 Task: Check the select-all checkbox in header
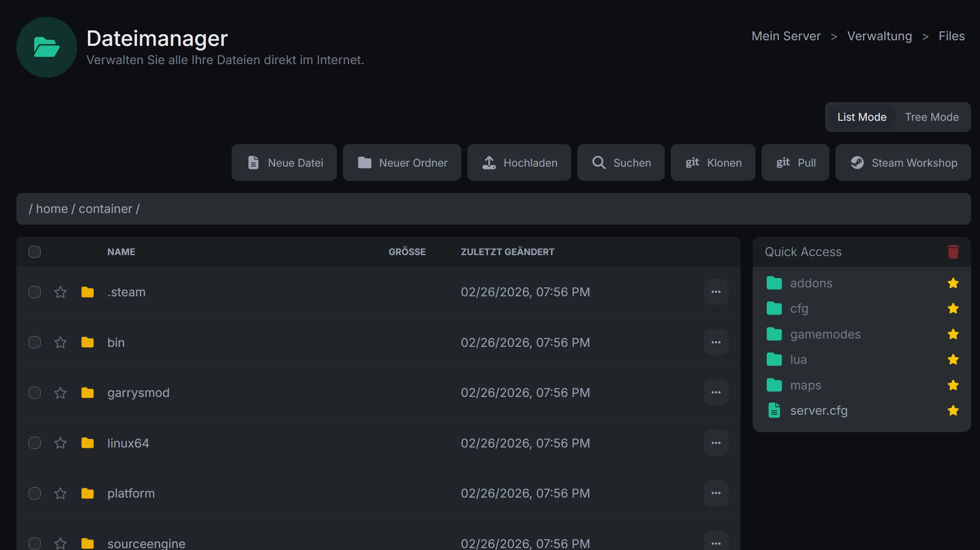pos(35,252)
